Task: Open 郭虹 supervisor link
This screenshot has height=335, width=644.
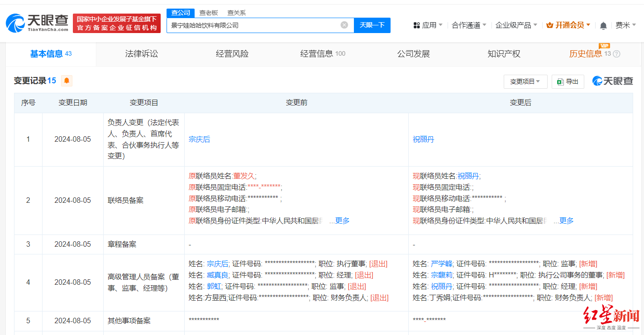Action: pyautogui.click(x=214, y=287)
